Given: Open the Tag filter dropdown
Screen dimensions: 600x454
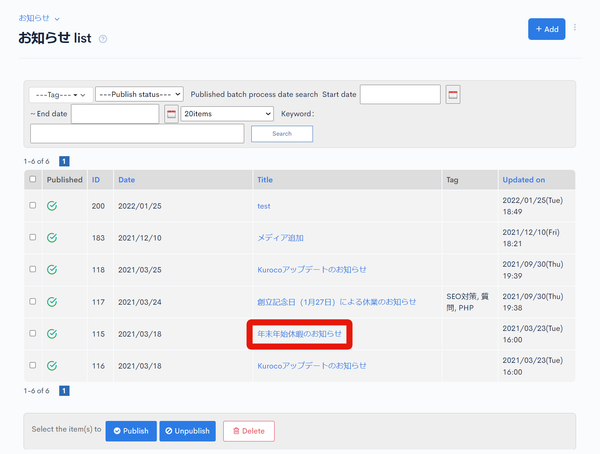Looking at the screenshot, I should point(61,95).
